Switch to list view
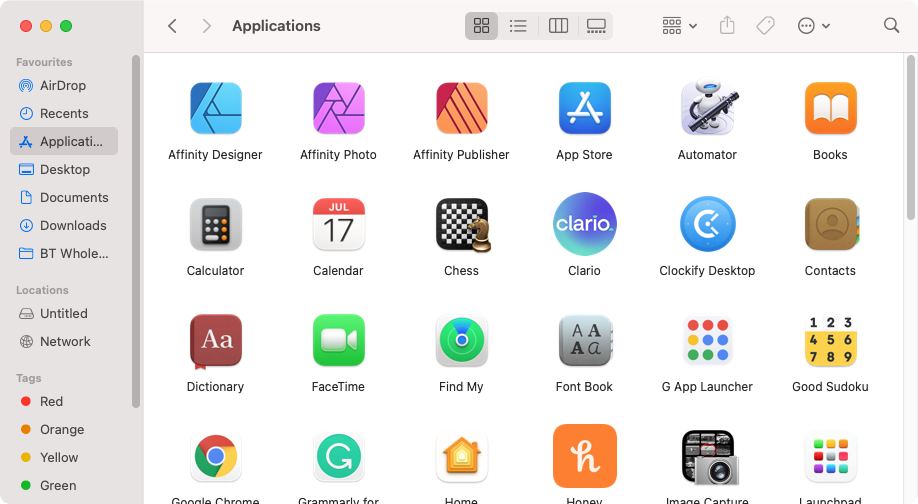The width and height of the screenshot is (918, 504). 518,26
